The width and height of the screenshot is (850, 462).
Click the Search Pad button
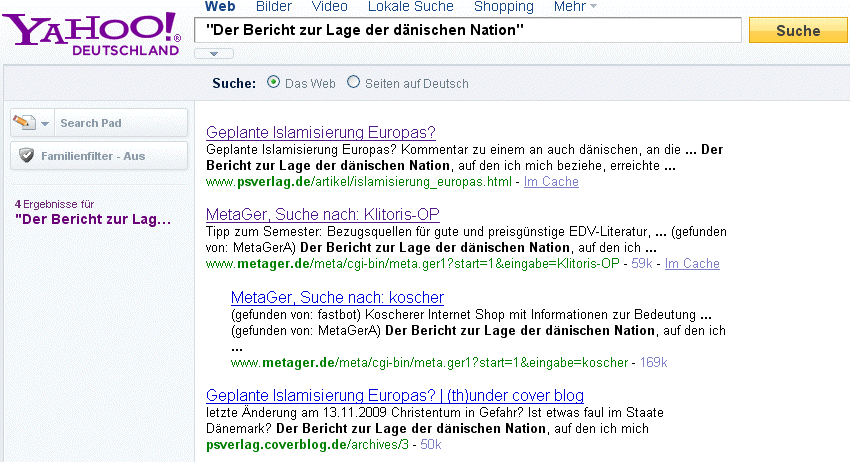coord(99,123)
